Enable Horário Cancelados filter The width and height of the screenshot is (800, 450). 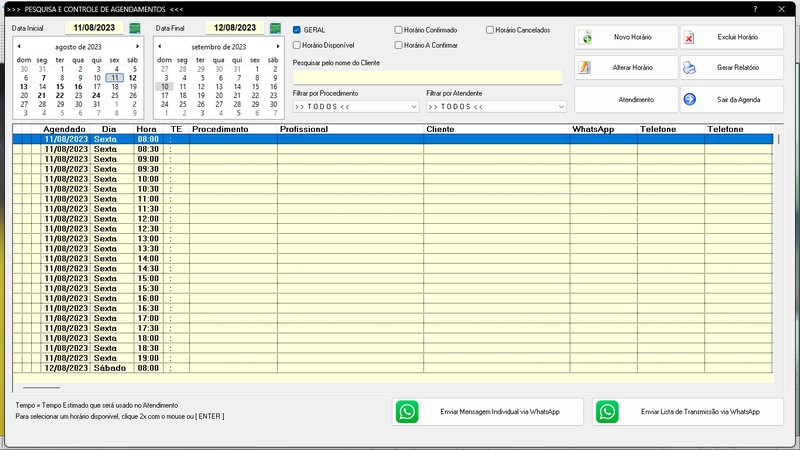tap(489, 30)
